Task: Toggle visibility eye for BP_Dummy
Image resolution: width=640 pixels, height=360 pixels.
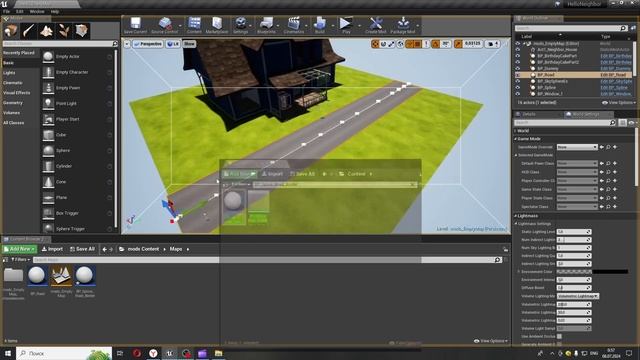Action: click(518, 69)
